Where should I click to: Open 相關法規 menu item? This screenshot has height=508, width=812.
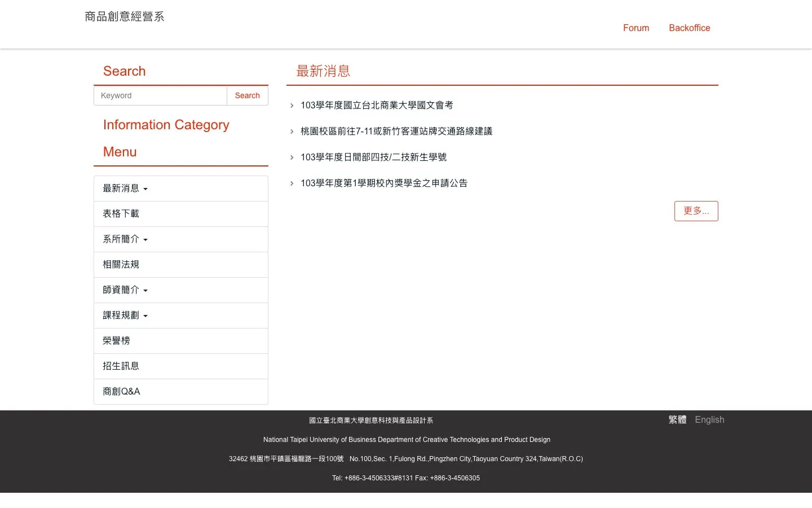[x=181, y=265]
